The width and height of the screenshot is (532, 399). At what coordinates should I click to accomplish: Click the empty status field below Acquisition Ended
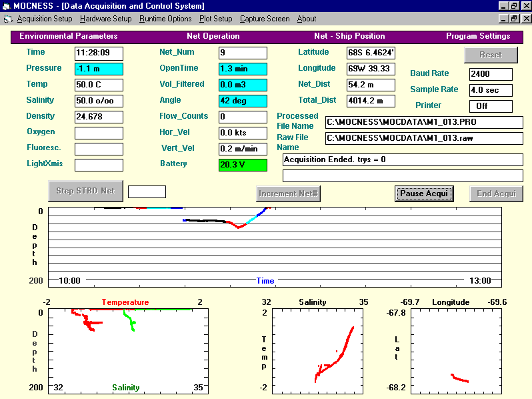(x=403, y=175)
